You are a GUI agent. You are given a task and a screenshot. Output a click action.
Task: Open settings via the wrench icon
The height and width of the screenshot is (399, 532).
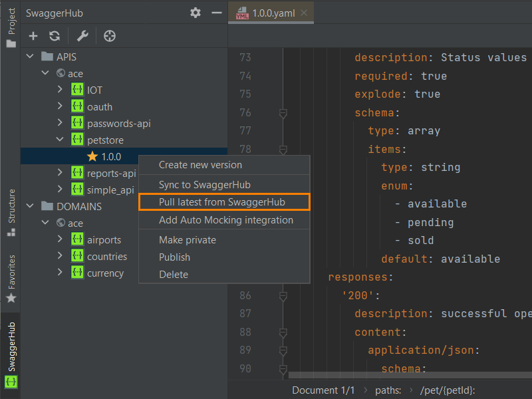[82, 36]
